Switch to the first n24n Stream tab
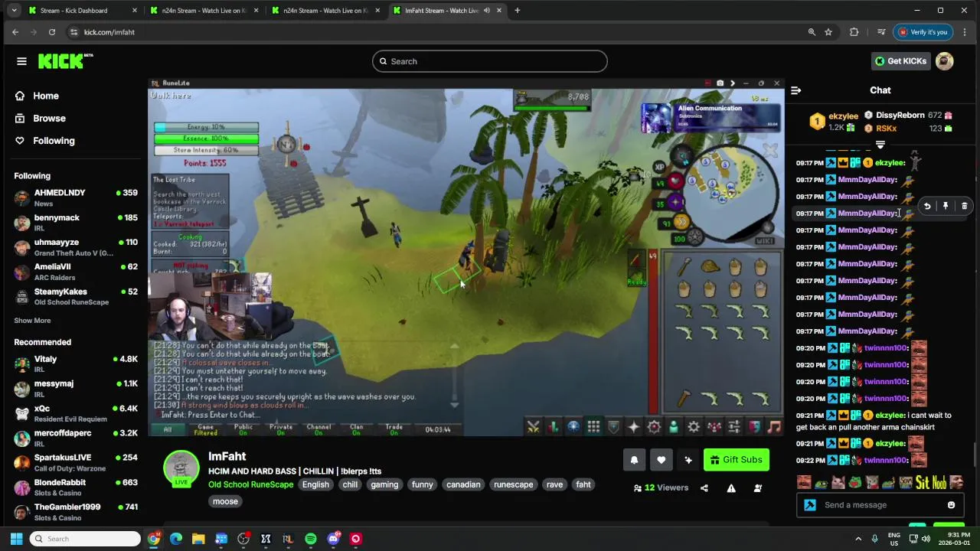980x551 pixels. click(203, 11)
